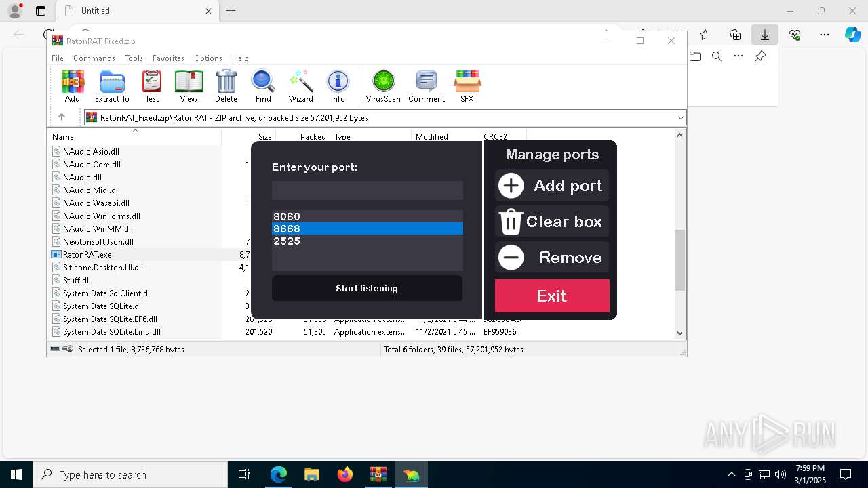Viewport: 868px width, 488px height.
Task: Select Newtonsoft.Json.dll in the list
Action: pyautogui.click(x=98, y=242)
